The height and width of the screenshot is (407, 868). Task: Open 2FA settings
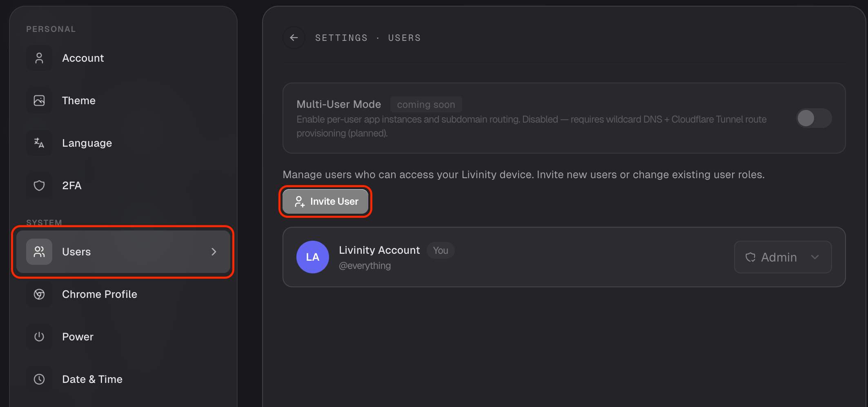tap(123, 186)
